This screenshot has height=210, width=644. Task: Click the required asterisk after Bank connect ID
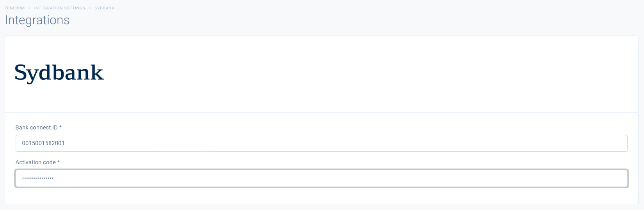(x=60, y=127)
